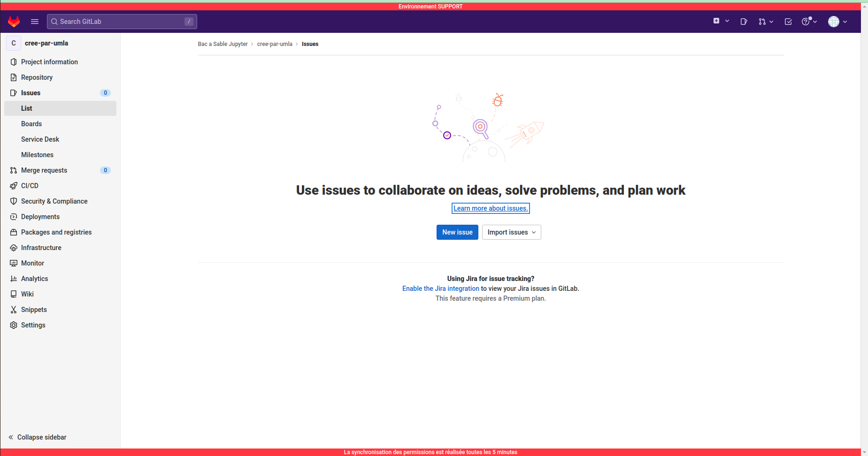Open the To-Do List icon
The height and width of the screenshot is (456, 868).
click(788, 21)
